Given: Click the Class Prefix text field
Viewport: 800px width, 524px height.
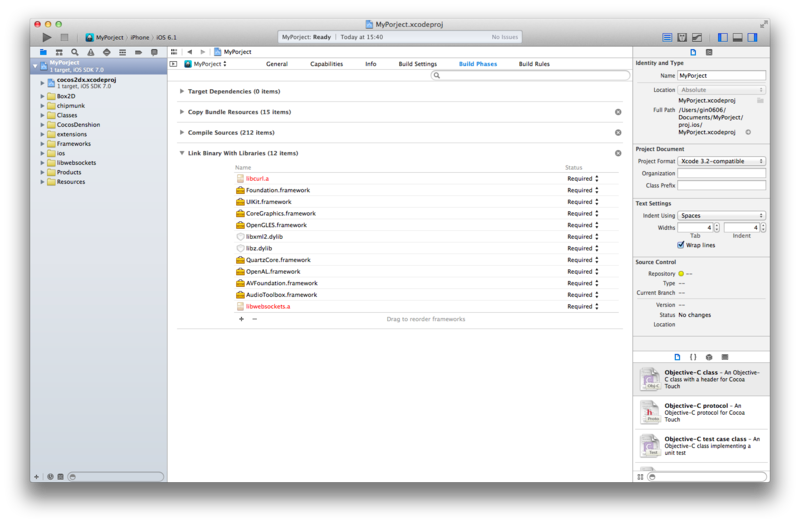Looking at the screenshot, I should 721,185.
